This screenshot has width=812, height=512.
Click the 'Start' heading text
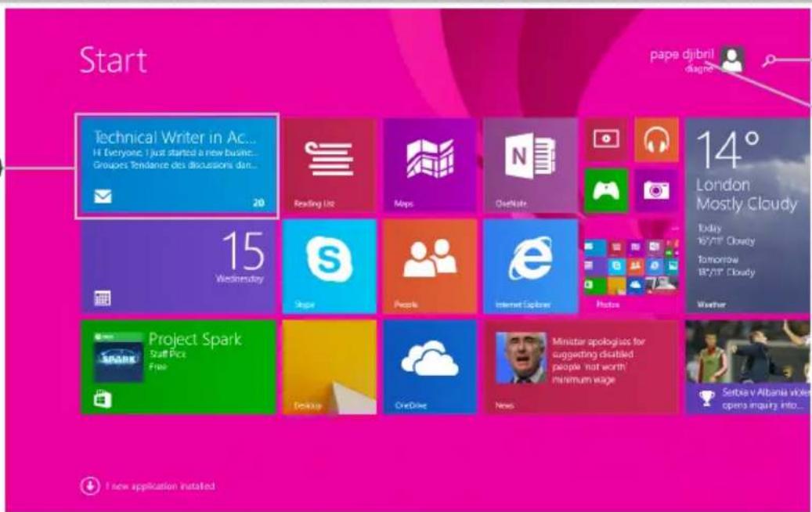[113, 60]
